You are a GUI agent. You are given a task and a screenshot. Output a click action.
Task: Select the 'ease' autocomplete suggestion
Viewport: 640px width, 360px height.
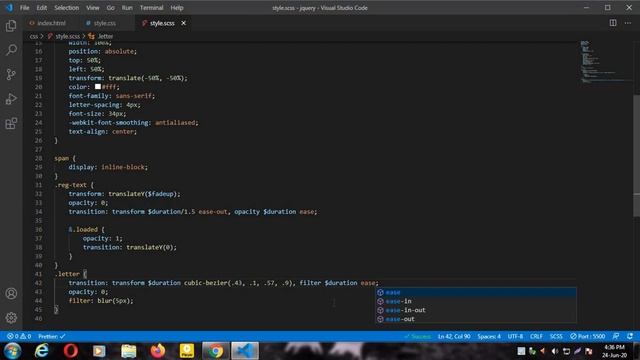pyautogui.click(x=476, y=292)
